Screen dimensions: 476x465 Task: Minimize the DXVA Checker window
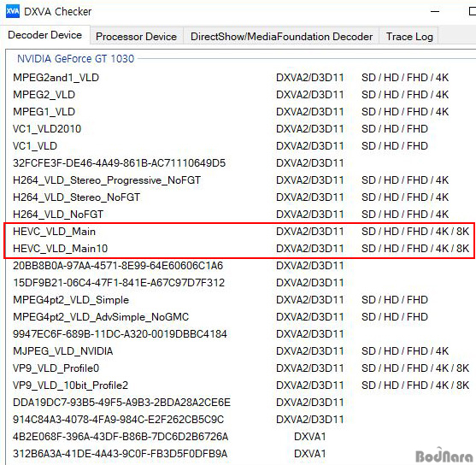pos(435,12)
